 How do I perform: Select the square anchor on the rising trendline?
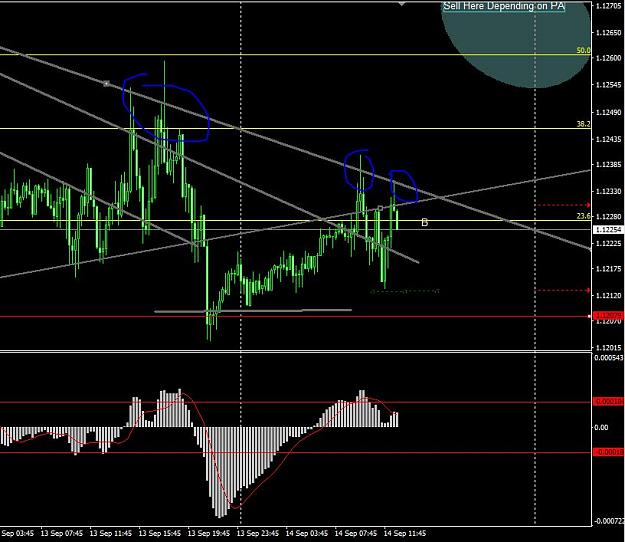pos(380,208)
